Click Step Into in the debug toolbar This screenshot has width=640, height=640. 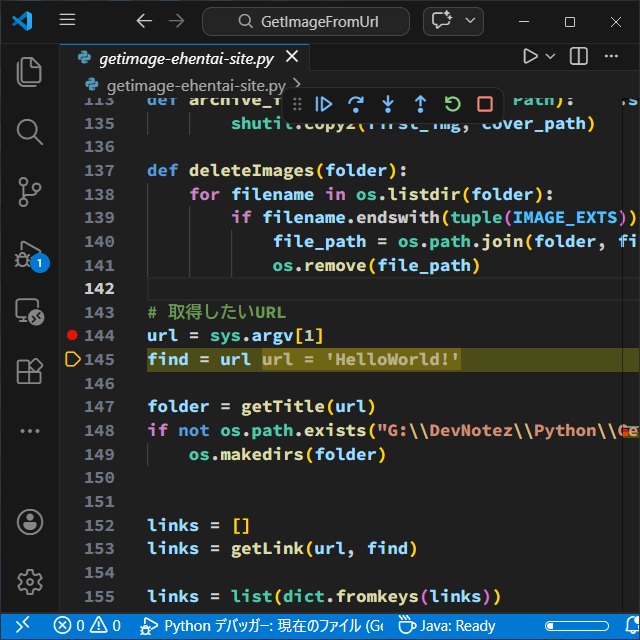pyautogui.click(x=388, y=104)
